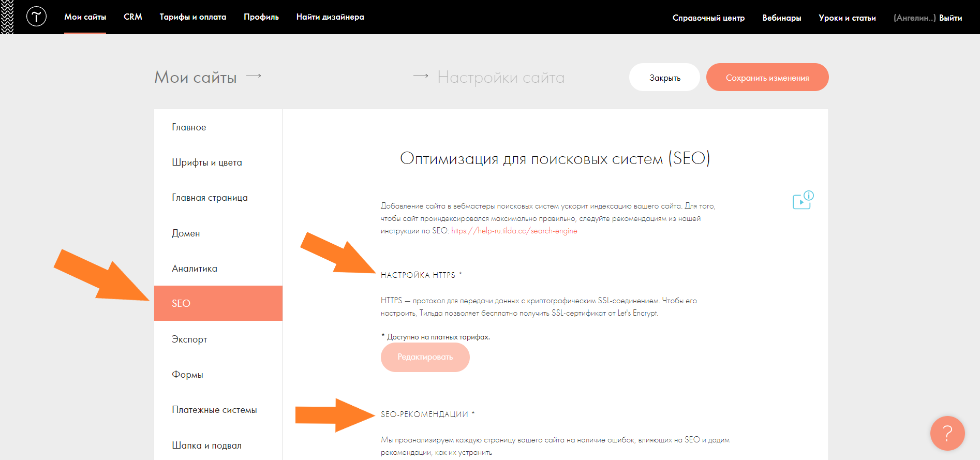Open Вебинары in top bar

click(782, 18)
